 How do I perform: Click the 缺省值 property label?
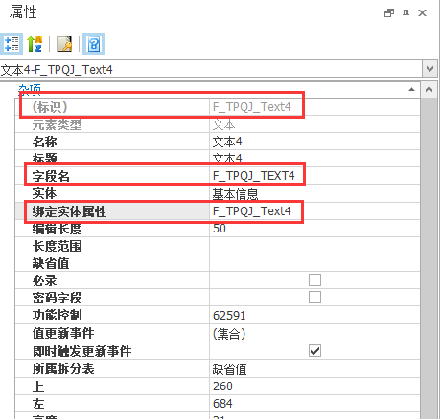(51, 264)
